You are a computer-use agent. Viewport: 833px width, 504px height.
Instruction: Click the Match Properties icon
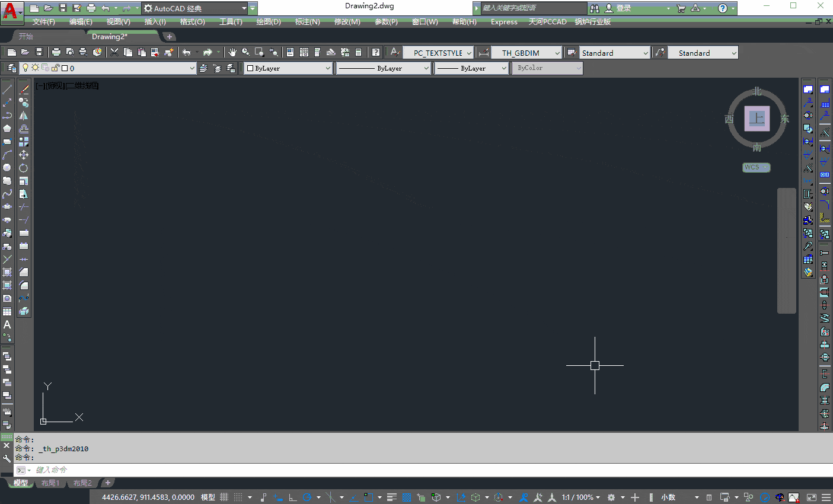[169, 52]
